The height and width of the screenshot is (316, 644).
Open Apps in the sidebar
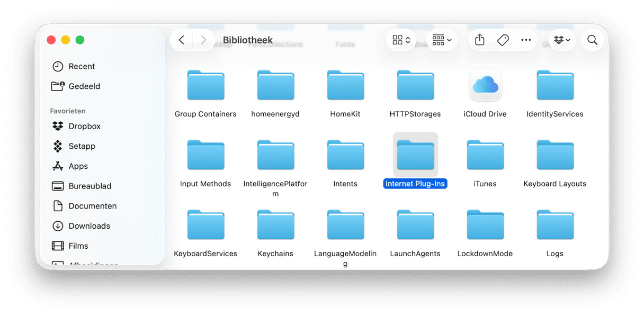[70, 166]
